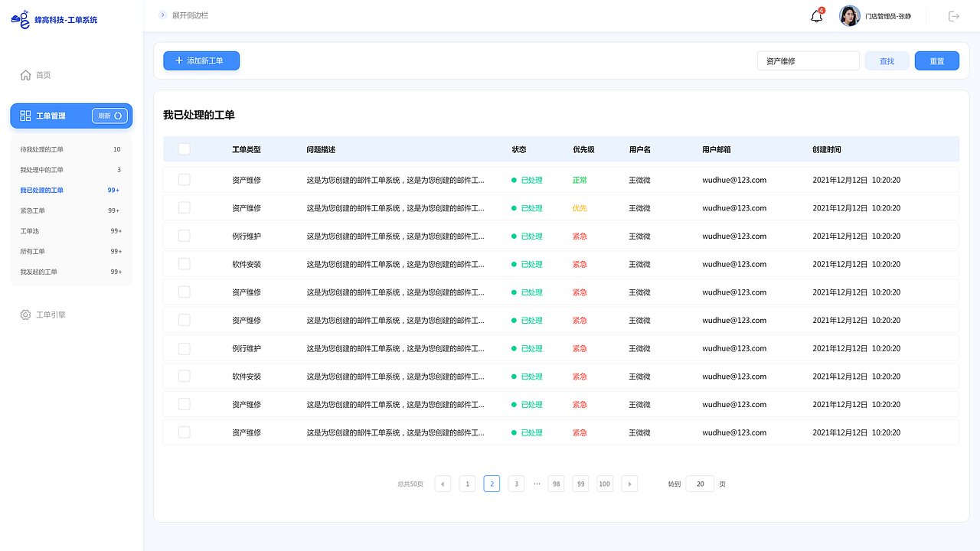The width and height of the screenshot is (980, 551).
Task: Click the 工单类型 column header
Action: point(247,149)
